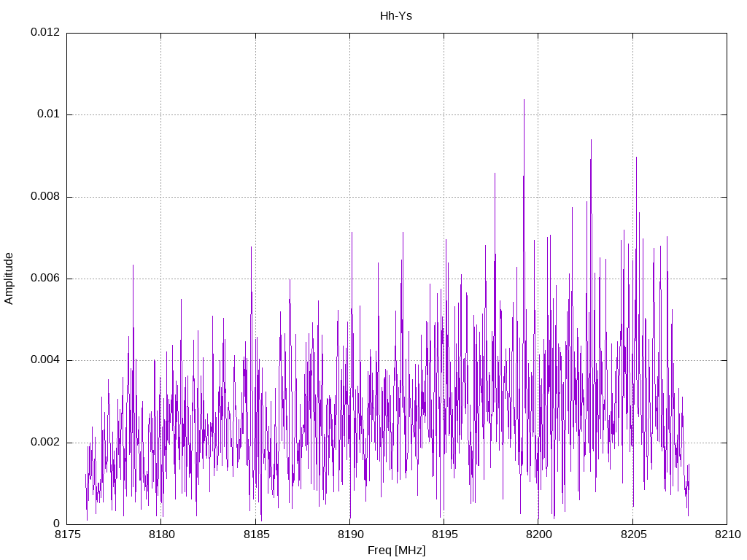The height and width of the screenshot is (560, 747).
Task: Click the 8200 x-axis tick label
Action: (x=539, y=534)
